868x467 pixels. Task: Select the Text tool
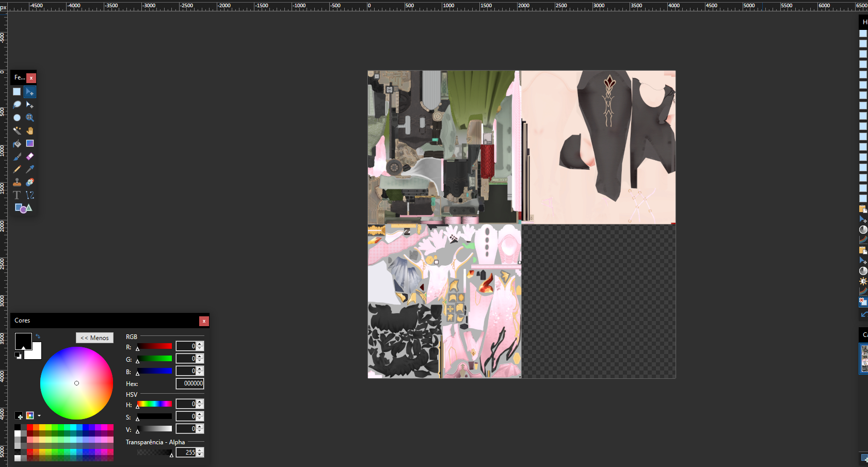pyautogui.click(x=17, y=195)
